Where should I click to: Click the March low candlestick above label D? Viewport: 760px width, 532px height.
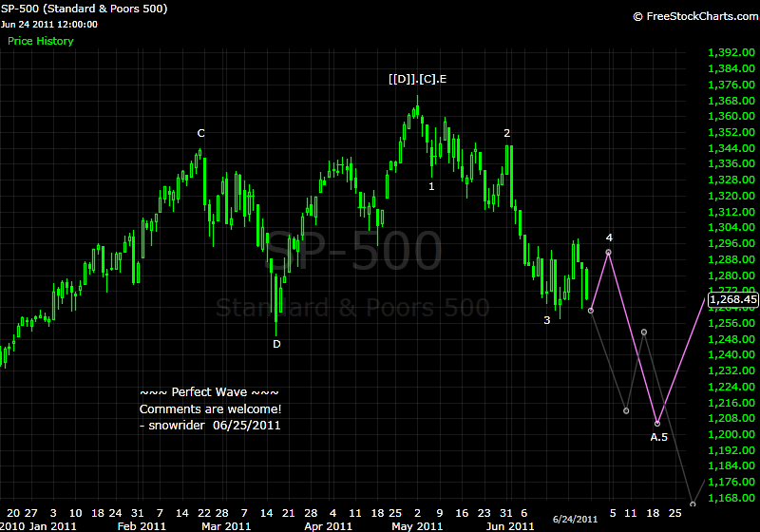coord(275,304)
